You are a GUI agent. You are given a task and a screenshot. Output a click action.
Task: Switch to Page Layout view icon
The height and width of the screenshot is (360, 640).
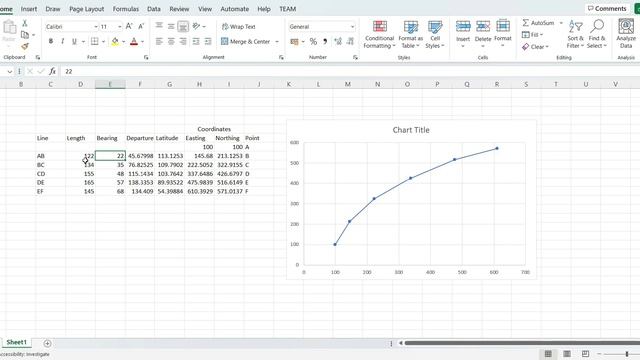click(567, 353)
